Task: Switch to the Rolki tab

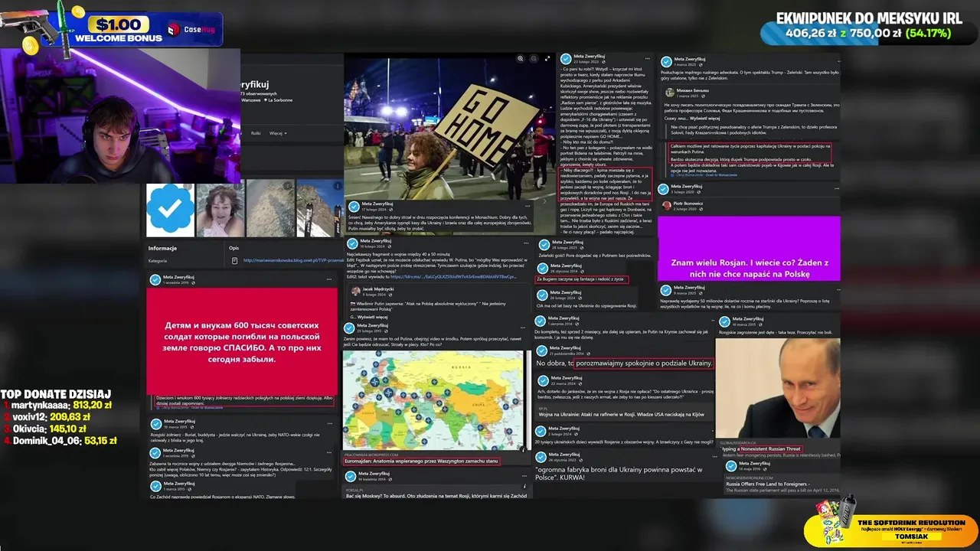Action: coord(256,133)
